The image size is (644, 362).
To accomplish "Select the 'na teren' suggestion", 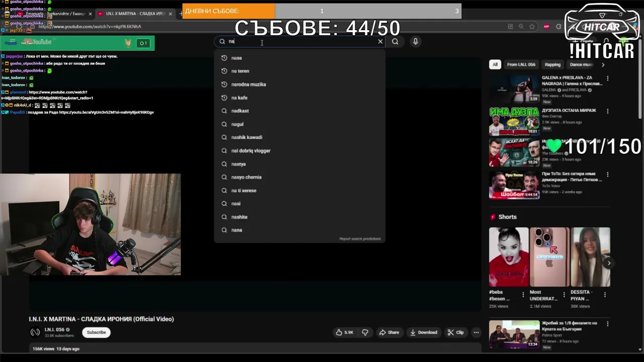I will coord(299,71).
